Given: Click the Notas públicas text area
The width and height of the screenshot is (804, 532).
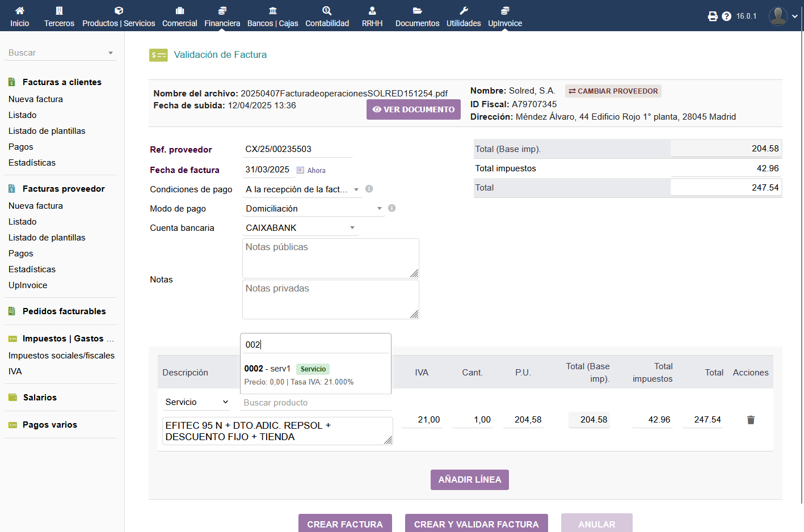Looking at the screenshot, I should [330, 258].
